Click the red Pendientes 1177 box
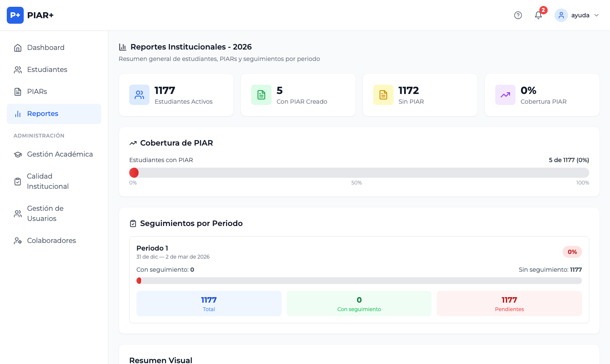The image size is (610, 364). pyautogui.click(x=509, y=303)
